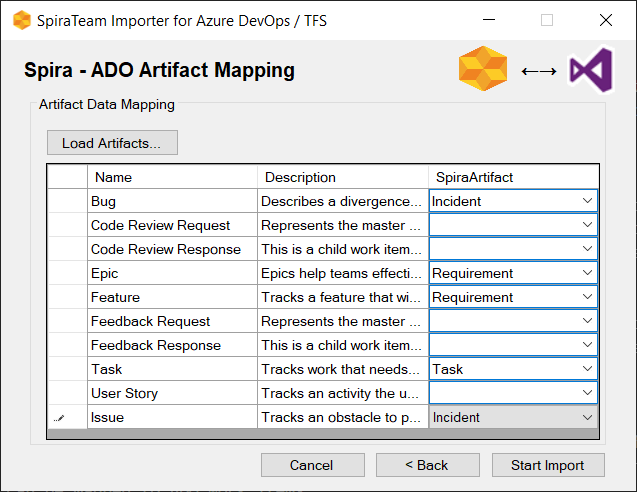Select the Feedback Request name cell
The height and width of the screenshot is (492, 637).
click(172, 321)
